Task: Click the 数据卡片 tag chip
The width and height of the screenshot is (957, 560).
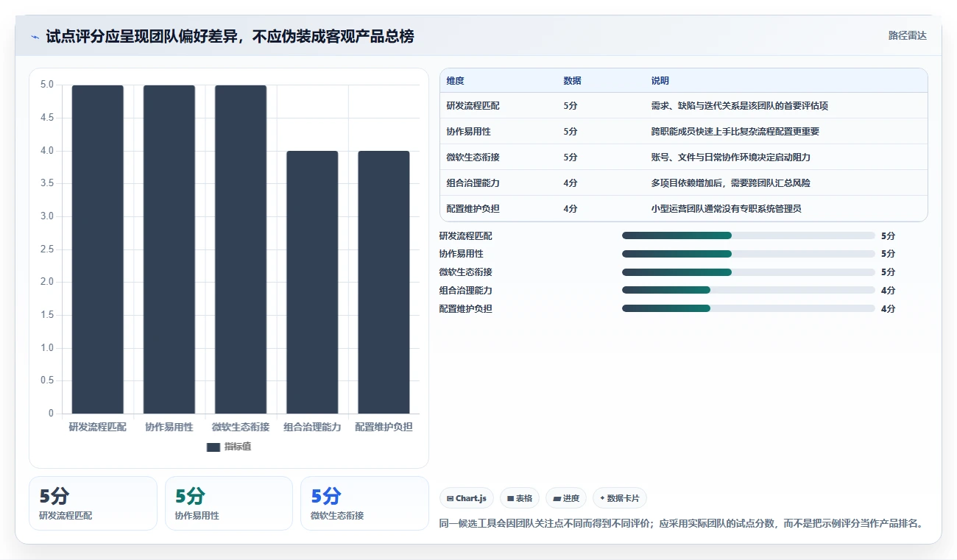Action: tap(620, 498)
